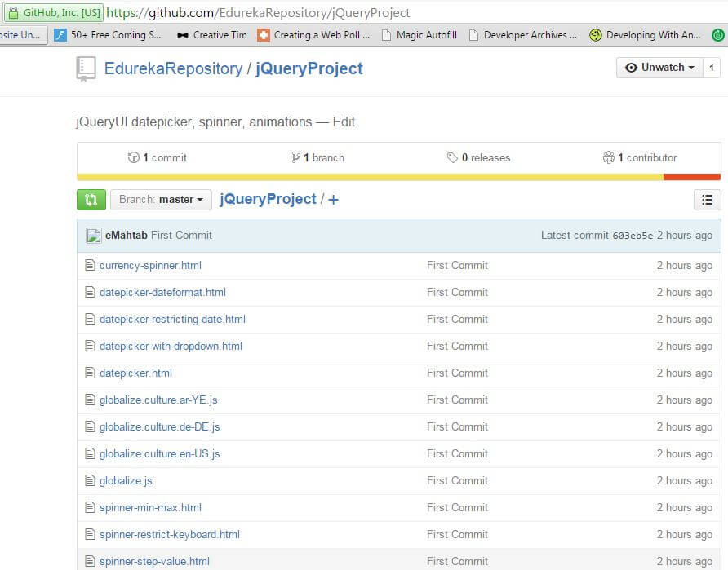Image resolution: width=728 pixels, height=570 pixels.
Task: Click the green circular bookmark icon at bar end
Action: [x=717, y=35]
